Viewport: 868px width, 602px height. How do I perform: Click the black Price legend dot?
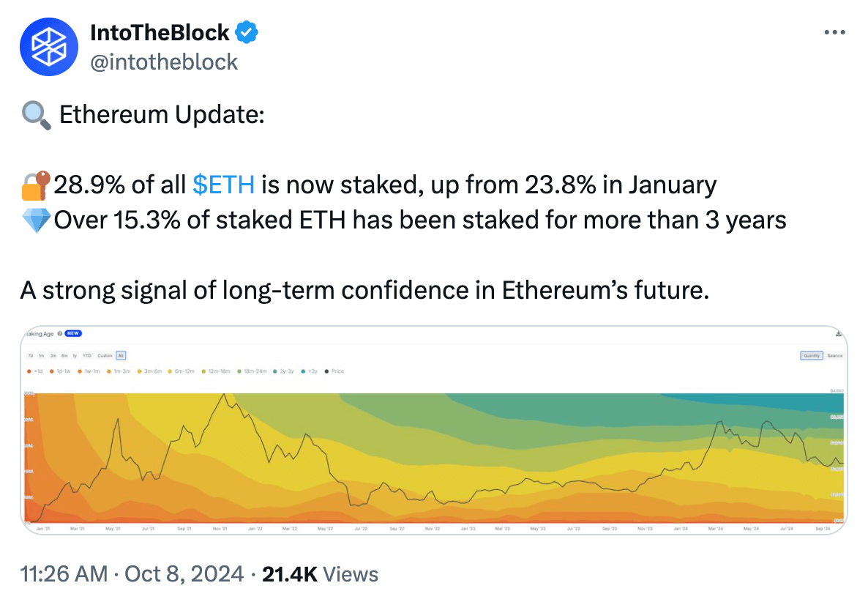tap(325, 372)
